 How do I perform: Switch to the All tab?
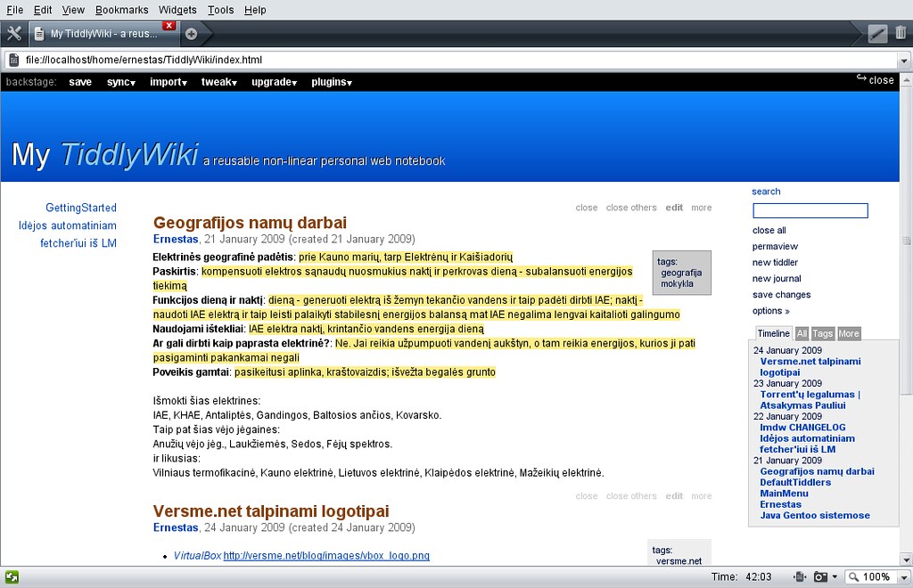tap(802, 333)
